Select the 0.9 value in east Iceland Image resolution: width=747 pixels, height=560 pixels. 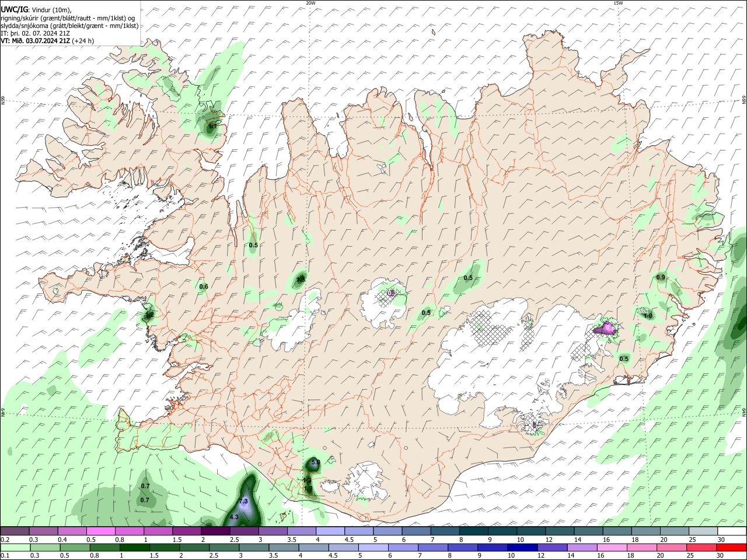click(661, 277)
